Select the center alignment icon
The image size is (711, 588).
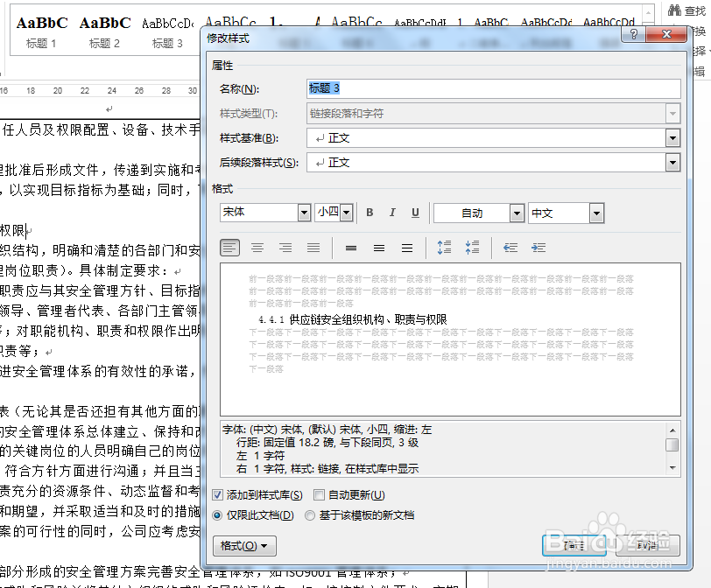click(257, 248)
